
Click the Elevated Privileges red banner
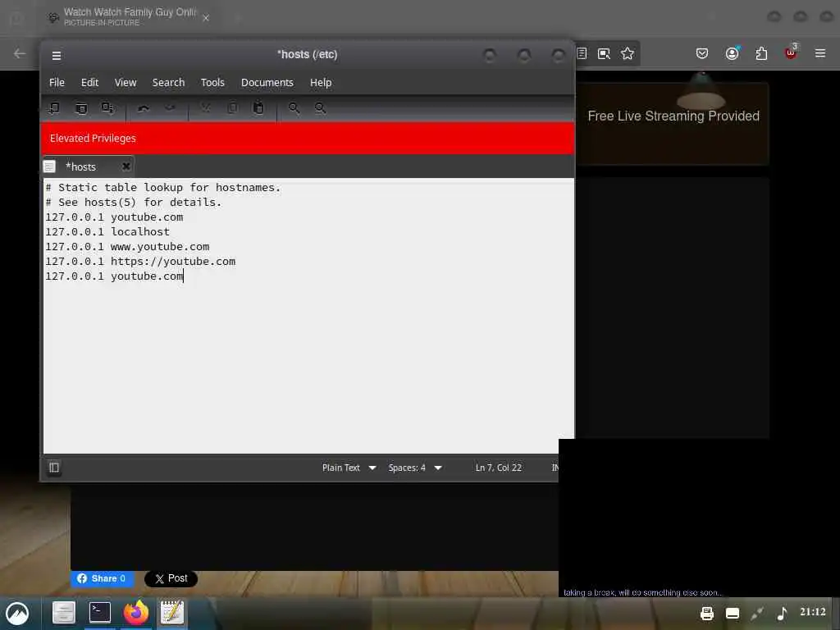coord(308,138)
